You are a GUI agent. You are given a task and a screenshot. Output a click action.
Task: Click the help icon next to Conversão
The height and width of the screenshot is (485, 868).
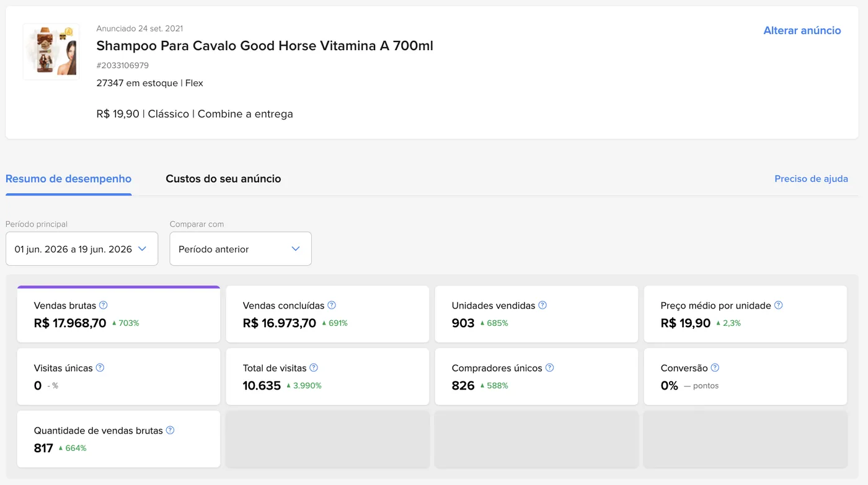pos(715,367)
